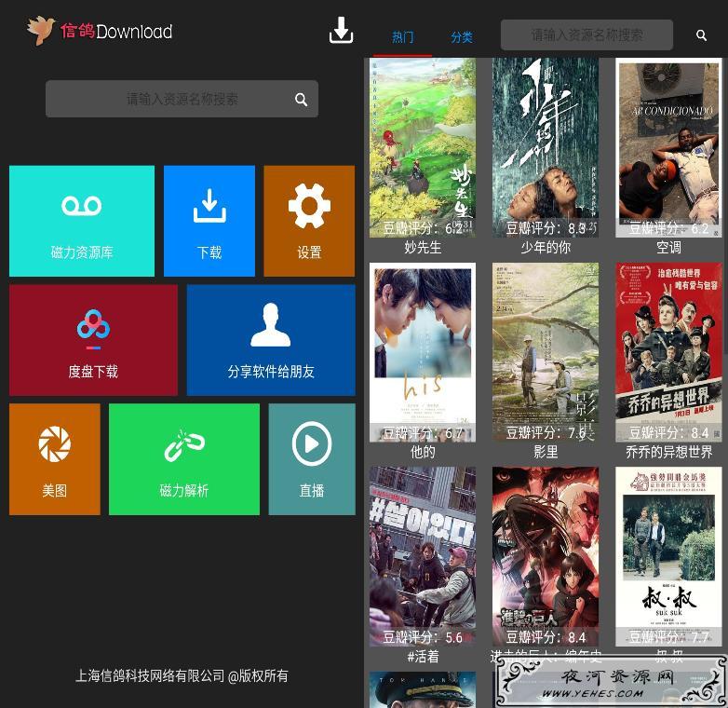The height and width of the screenshot is (708, 728).
Task: Open the 他的 (his) movie poster
Action: [x=423, y=352]
